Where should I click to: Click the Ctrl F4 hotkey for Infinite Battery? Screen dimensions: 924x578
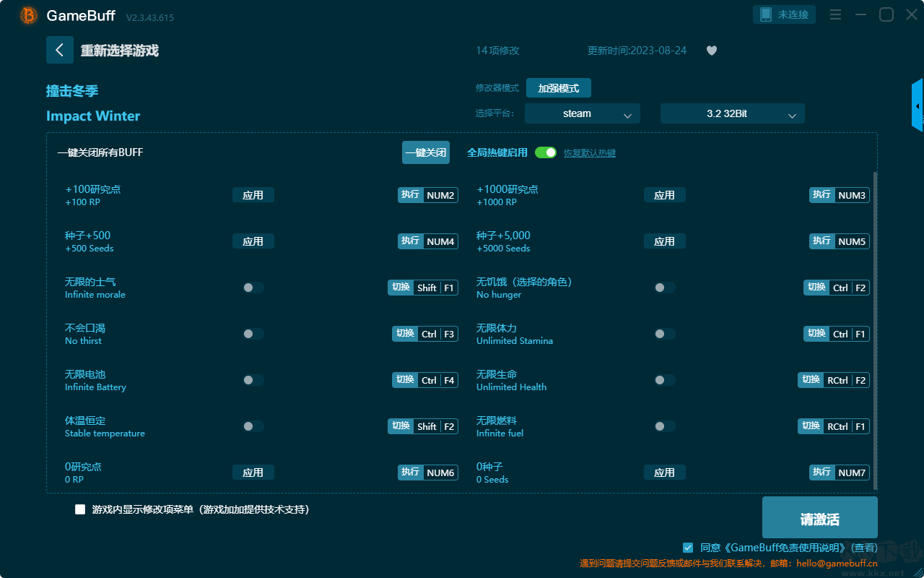click(437, 380)
